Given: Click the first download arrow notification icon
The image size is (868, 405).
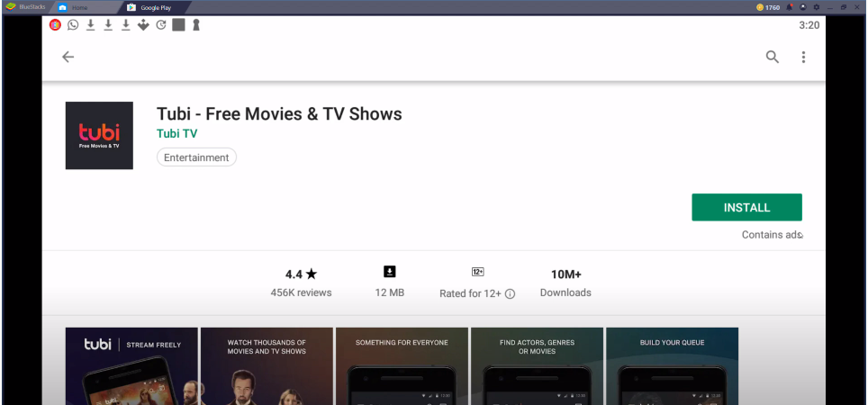Looking at the screenshot, I should [x=91, y=25].
